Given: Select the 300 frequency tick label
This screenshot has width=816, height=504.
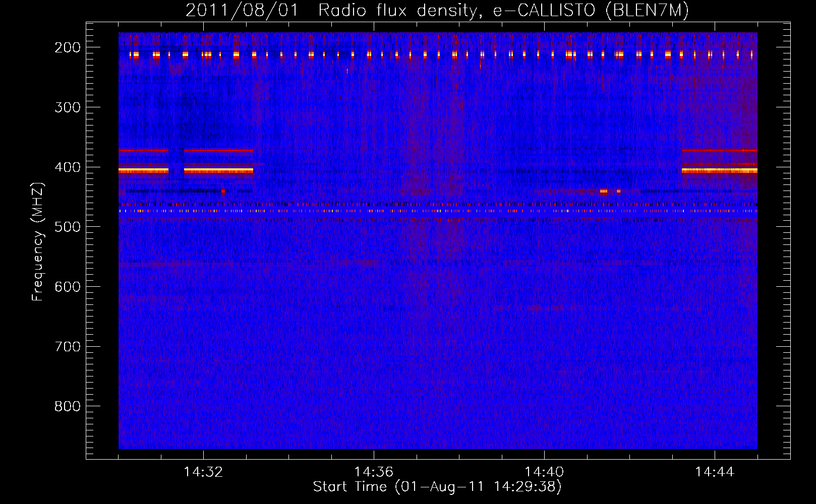Looking at the screenshot, I should pos(68,107).
